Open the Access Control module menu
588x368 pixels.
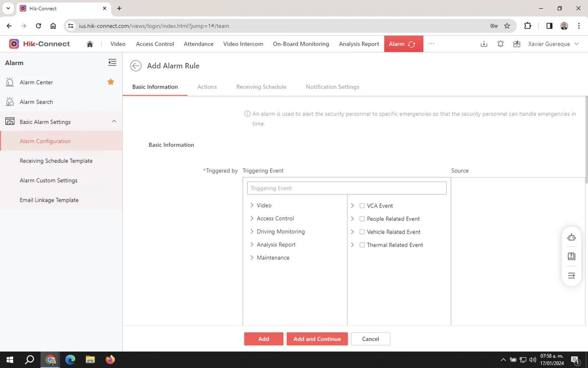click(155, 44)
